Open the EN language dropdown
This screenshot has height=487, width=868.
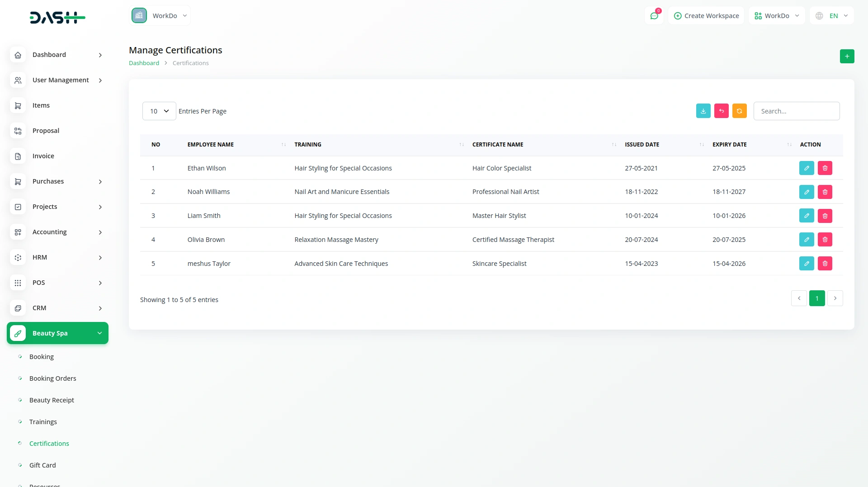pyautogui.click(x=832, y=16)
